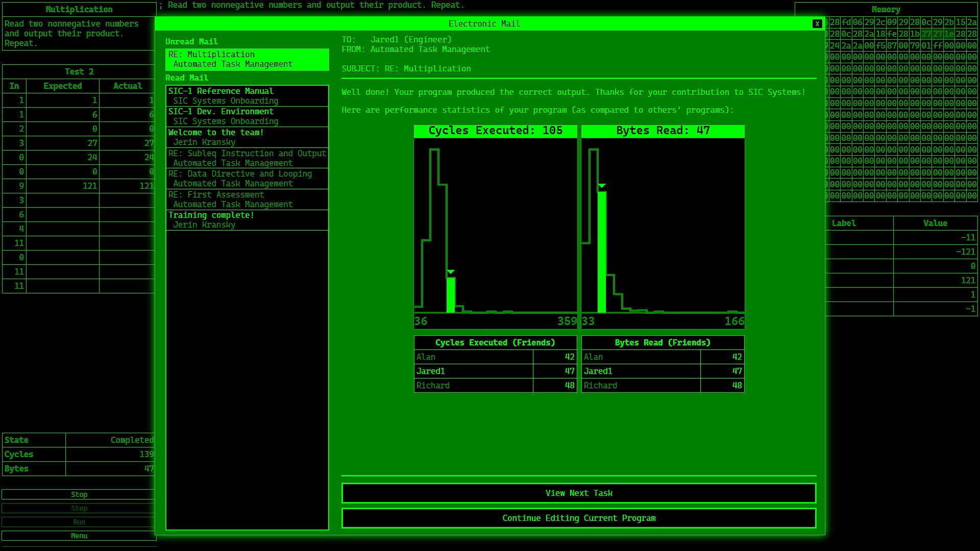Open RE: Subleq Instruction and Output mail

pos(247,158)
